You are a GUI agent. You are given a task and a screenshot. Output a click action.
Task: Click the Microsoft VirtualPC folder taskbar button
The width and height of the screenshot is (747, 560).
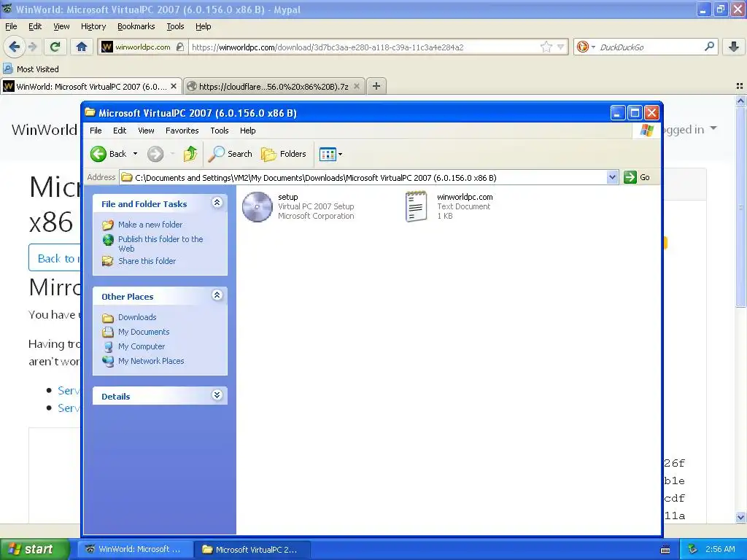point(253,550)
